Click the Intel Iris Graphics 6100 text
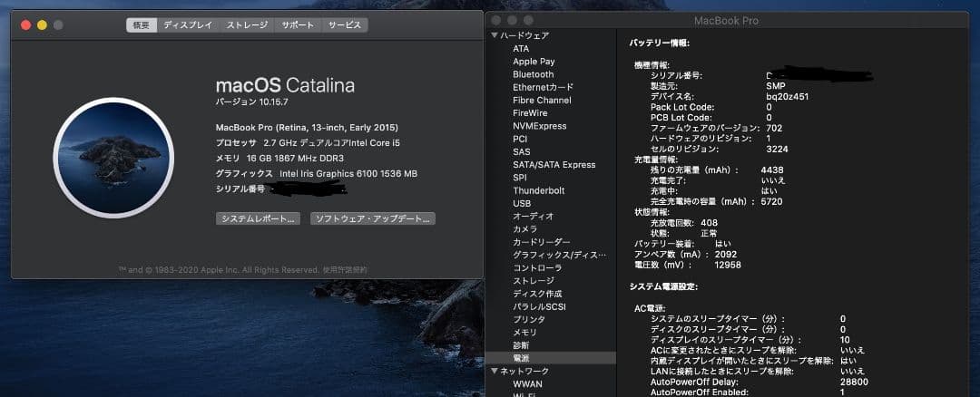Image resolution: width=980 pixels, height=397 pixels. pyautogui.click(x=348, y=173)
